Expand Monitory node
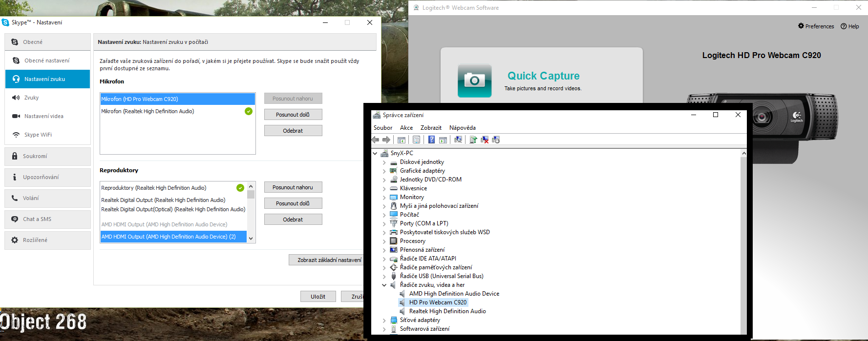Screen dimensions: 868x341 coord(384,197)
